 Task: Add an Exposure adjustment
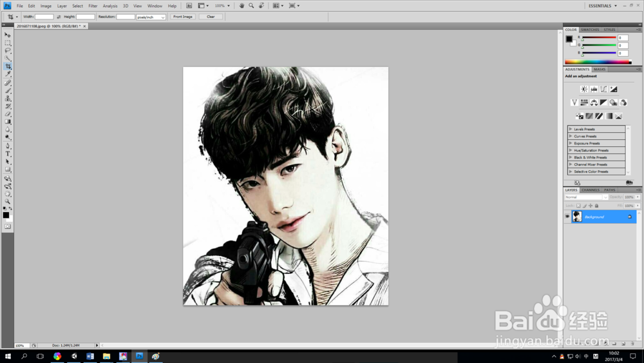(x=614, y=89)
